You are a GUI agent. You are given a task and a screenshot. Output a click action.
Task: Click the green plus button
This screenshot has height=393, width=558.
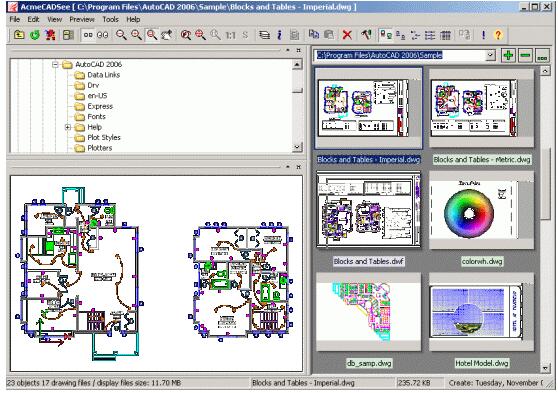click(x=508, y=55)
